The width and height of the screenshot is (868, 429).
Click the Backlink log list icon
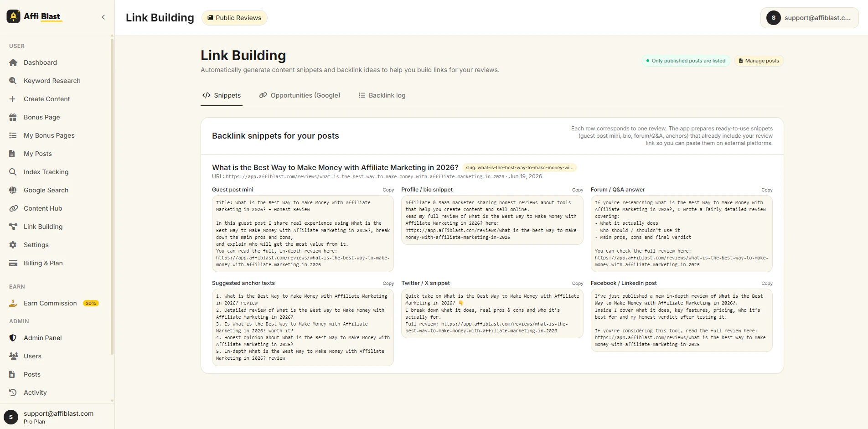(x=362, y=95)
